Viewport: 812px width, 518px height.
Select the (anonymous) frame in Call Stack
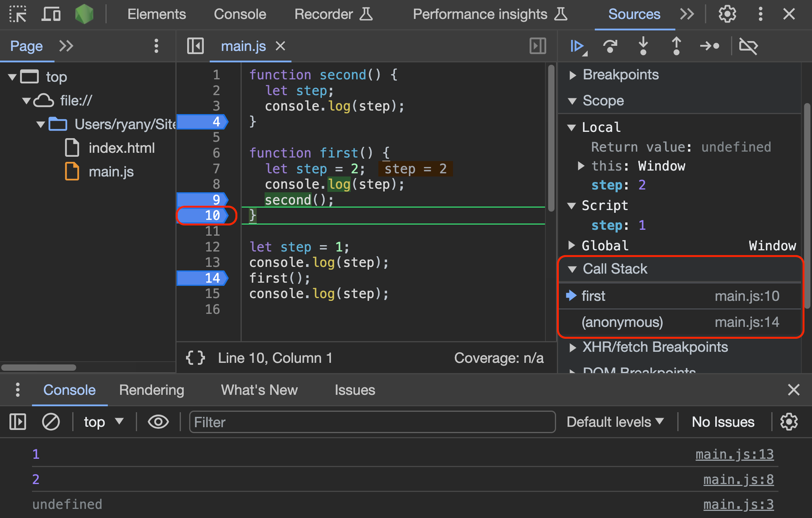click(622, 322)
